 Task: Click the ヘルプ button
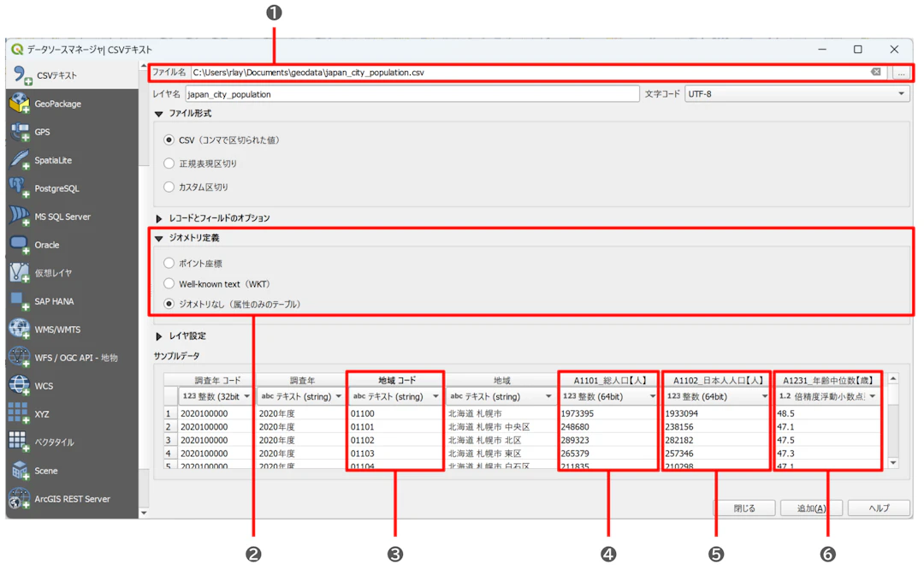[x=879, y=508]
